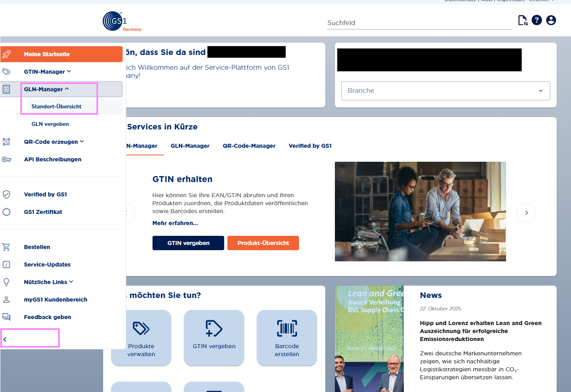The height and width of the screenshot is (392, 571).
Task: Collapse the sidebar with the left chevron
Action: click(x=5, y=339)
